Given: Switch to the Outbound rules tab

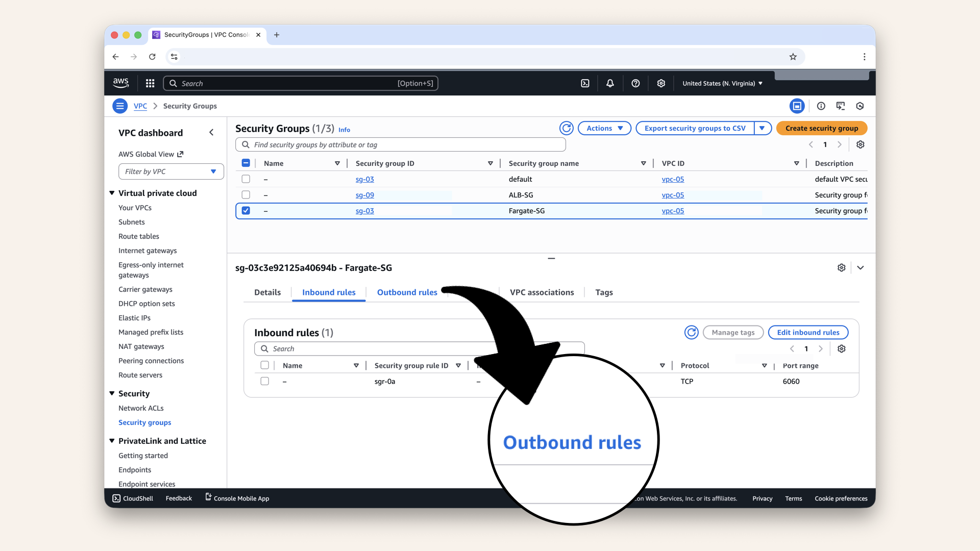Looking at the screenshot, I should tap(407, 292).
